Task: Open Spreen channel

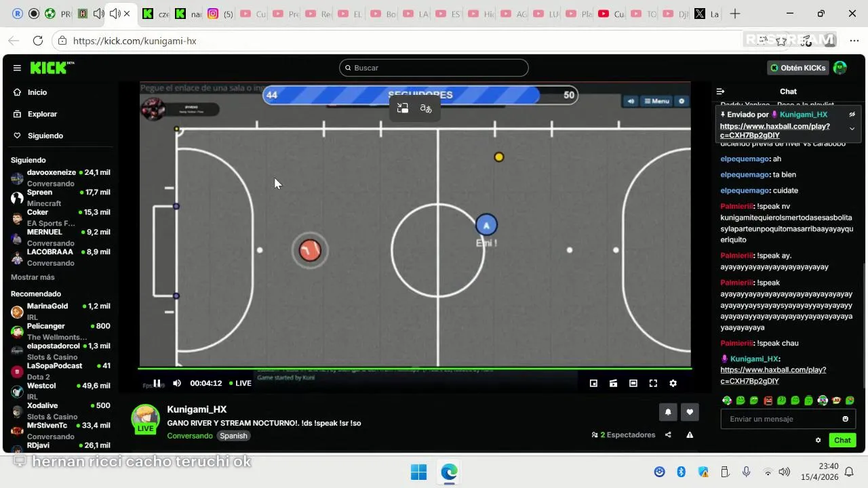Action: click(61, 197)
